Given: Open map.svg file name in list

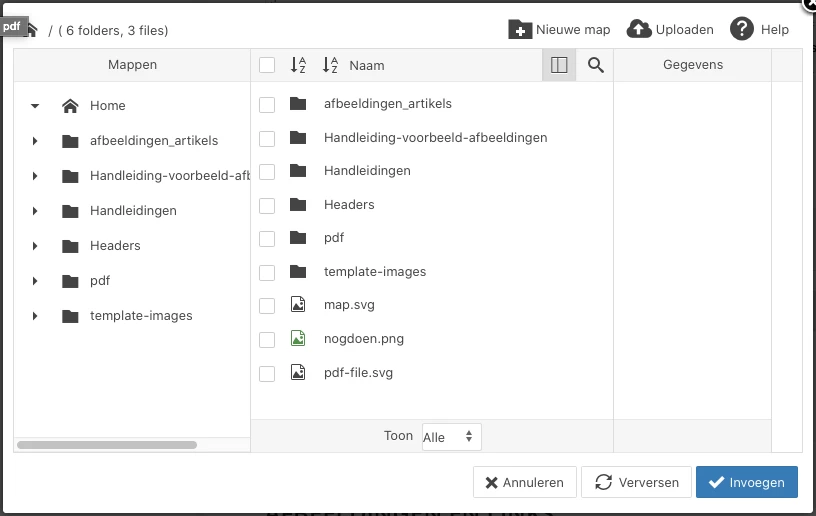Looking at the screenshot, I should [x=349, y=305].
